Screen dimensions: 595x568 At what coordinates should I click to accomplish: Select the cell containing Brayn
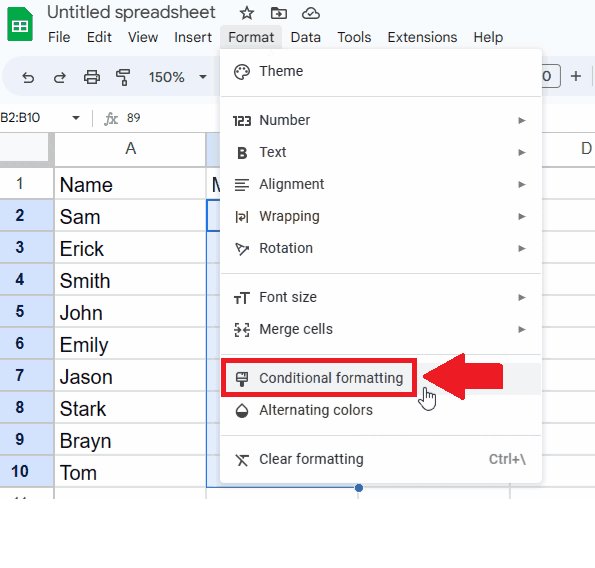tap(130, 440)
